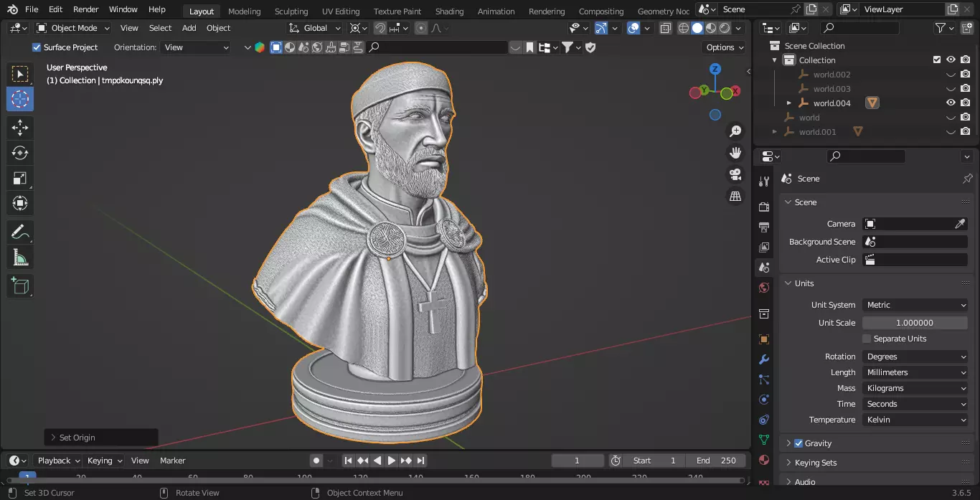Open the Material properties tab
Viewport: 980px width, 500px height.
click(764, 460)
